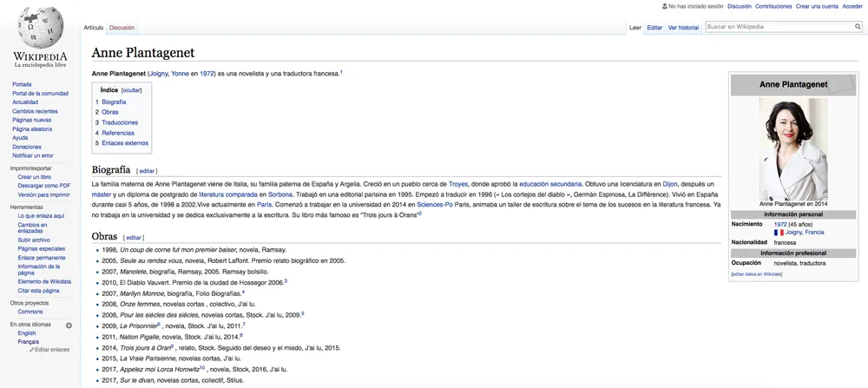Open the Sorbona link
The image size is (868, 388).
pyautogui.click(x=279, y=194)
